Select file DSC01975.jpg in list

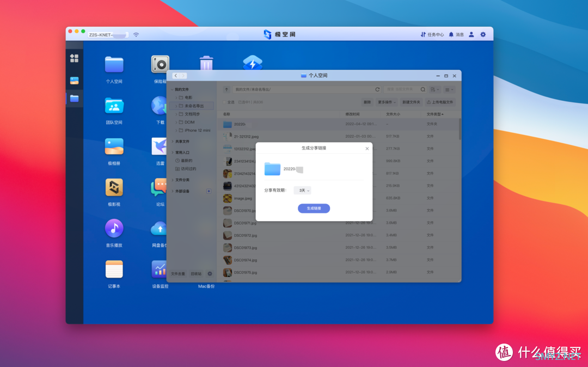[339, 273]
